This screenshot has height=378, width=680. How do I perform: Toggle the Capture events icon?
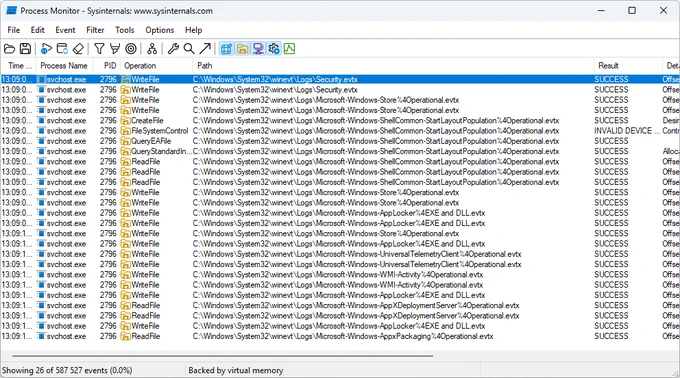[46, 49]
